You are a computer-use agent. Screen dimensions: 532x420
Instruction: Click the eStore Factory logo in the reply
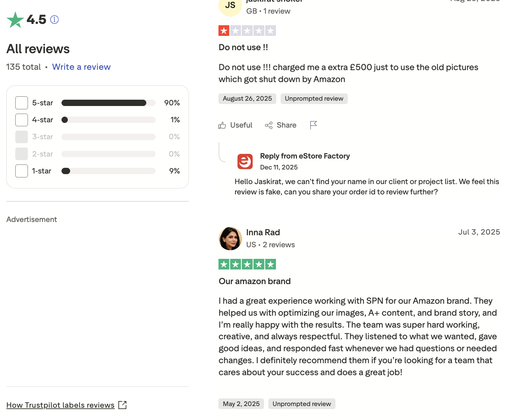(245, 161)
